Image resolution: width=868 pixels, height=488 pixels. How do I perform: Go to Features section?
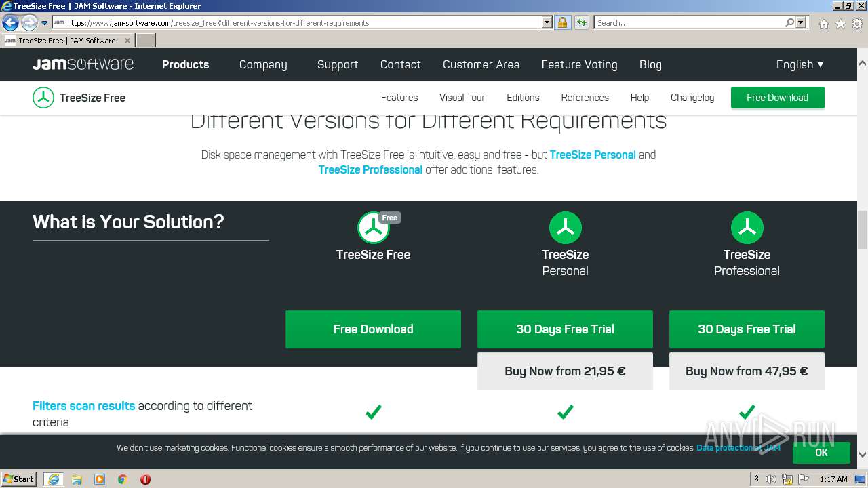399,98
